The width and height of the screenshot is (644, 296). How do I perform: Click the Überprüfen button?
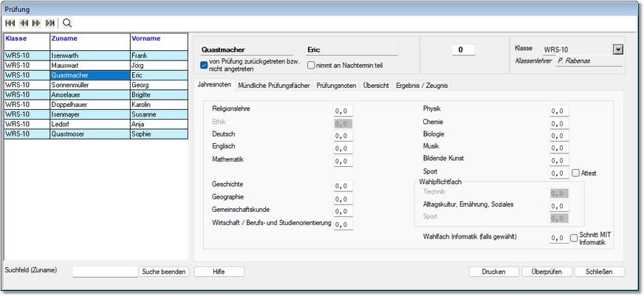[x=547, y=272]
